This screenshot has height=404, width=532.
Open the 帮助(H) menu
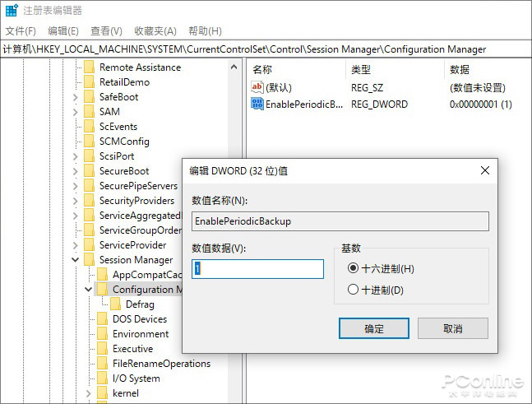206,31
